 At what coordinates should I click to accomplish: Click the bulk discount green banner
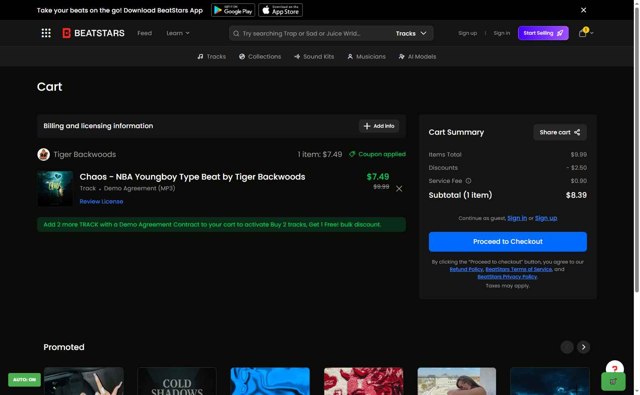click(221, 224)
